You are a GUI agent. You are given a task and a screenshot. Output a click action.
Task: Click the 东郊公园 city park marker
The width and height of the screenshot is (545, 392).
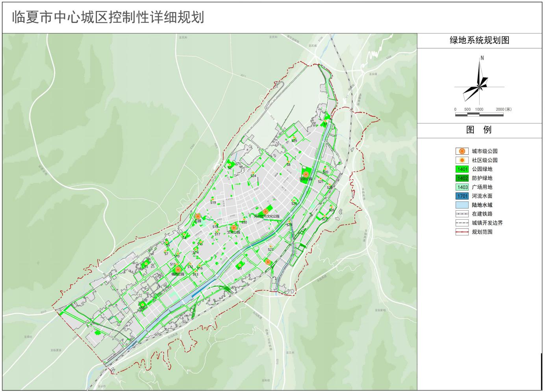(x=306, y=174)
